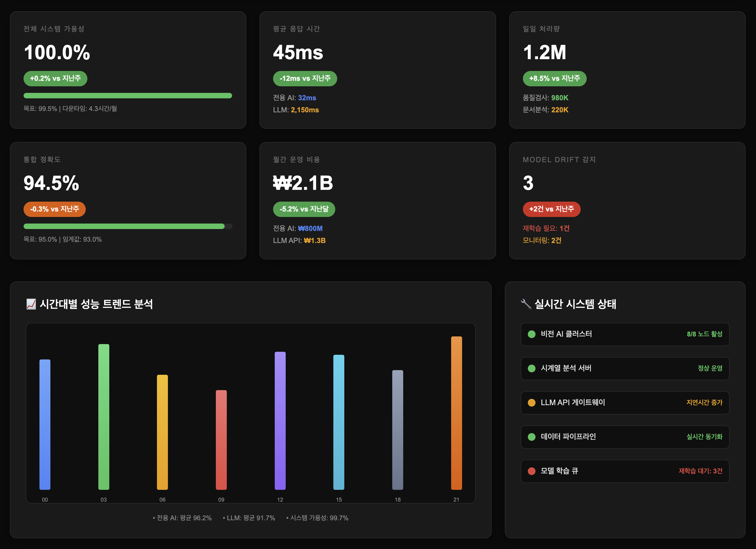The width and height of the screenshot is (756, 549).
Task: Click the red bar at hour 09
Action: pos(221,439)
